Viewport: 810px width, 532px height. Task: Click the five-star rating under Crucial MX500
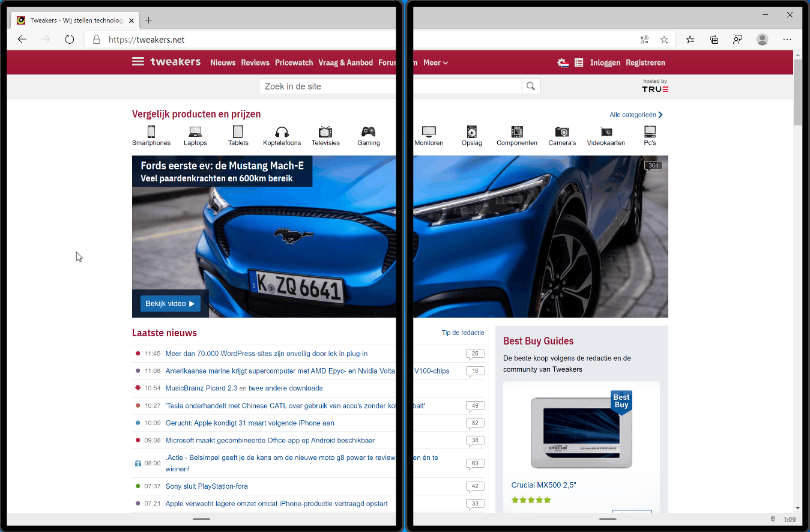(531, 499)
